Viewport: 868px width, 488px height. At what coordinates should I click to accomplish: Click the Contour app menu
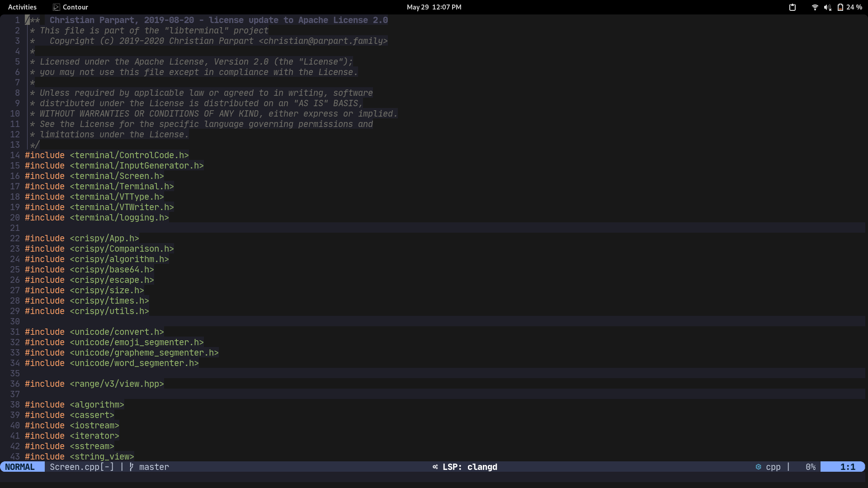(71, 7)
